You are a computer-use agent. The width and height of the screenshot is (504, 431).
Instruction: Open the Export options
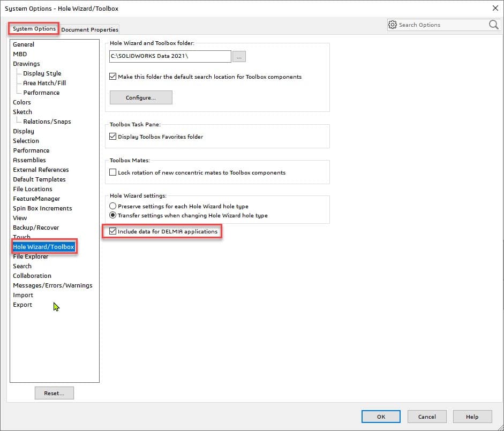(22, 305)
